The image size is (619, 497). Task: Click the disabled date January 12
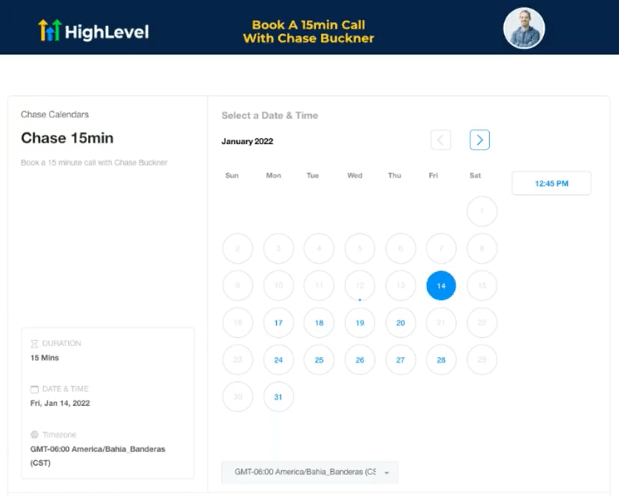360,285
